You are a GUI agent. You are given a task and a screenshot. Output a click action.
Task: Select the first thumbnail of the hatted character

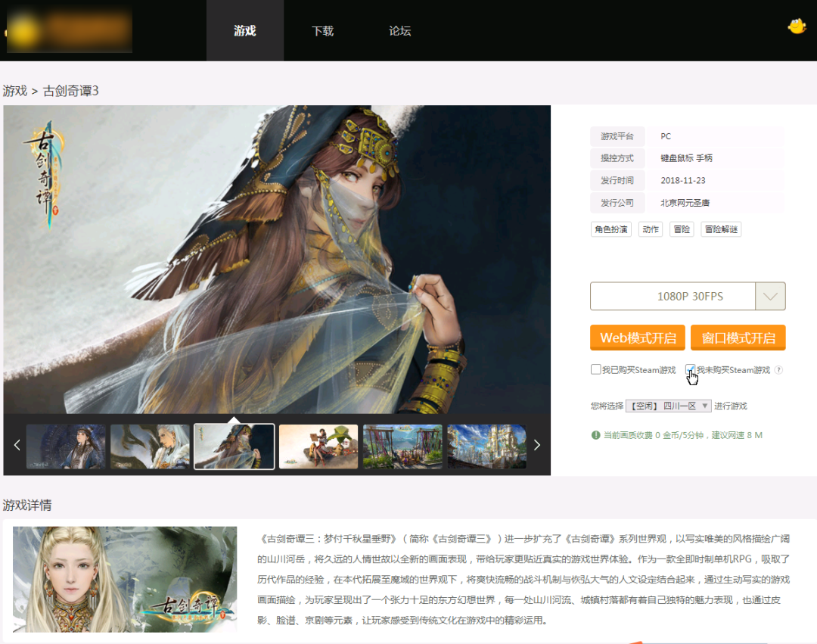pos(66,446)
